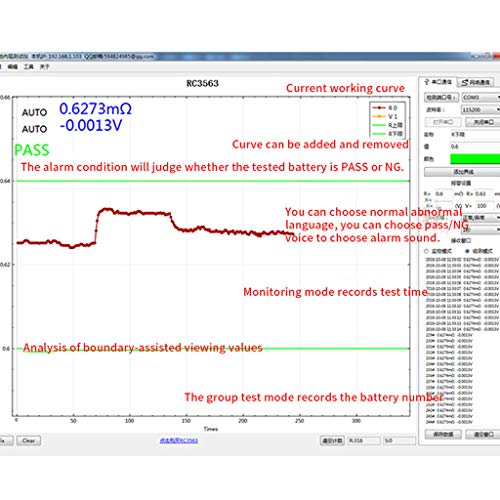Click the S-shaped network icon on second tab
The width and height of the screenshot is (500, 500).
[x=465, y=82]
